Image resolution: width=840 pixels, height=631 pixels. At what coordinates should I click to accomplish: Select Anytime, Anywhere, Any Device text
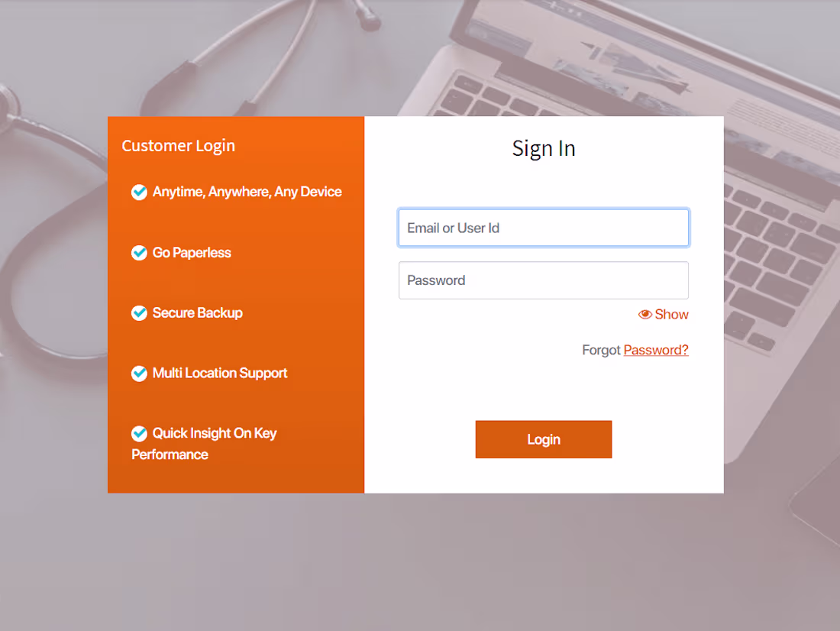point(247,192)
